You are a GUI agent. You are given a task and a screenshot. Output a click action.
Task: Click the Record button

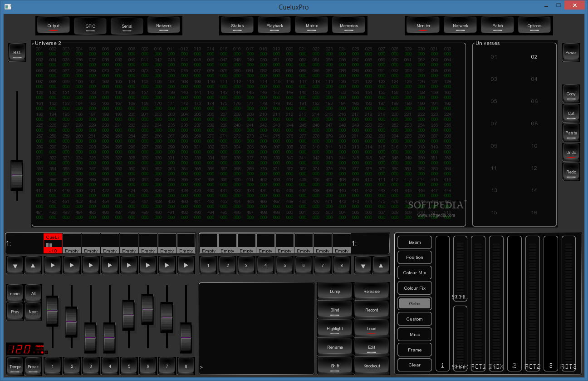point(372,310)
